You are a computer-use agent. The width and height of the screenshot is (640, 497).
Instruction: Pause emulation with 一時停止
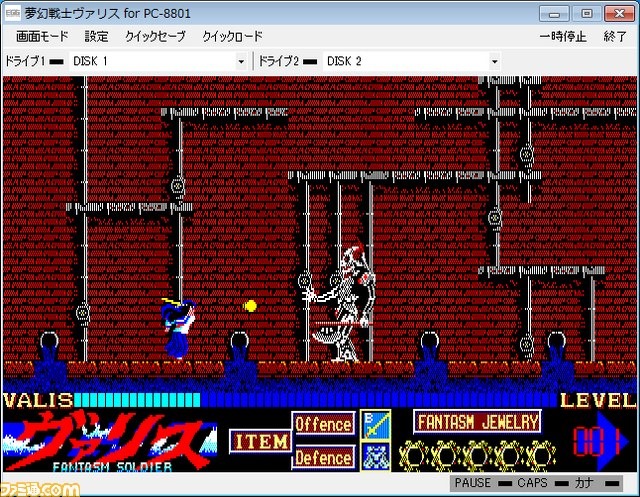(x=562, y=37)
